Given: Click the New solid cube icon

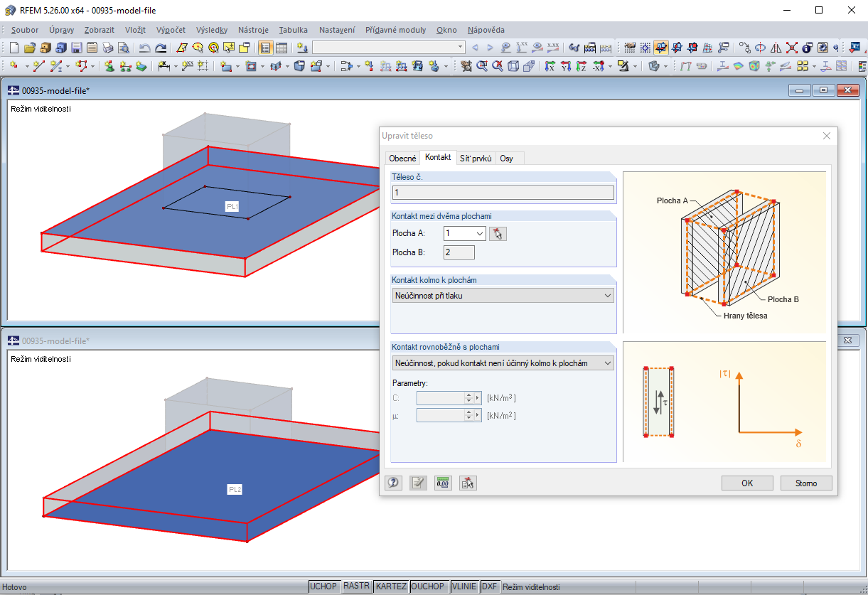Looking at the screenshot, I should pyautogui.click(x=300, y=65).
